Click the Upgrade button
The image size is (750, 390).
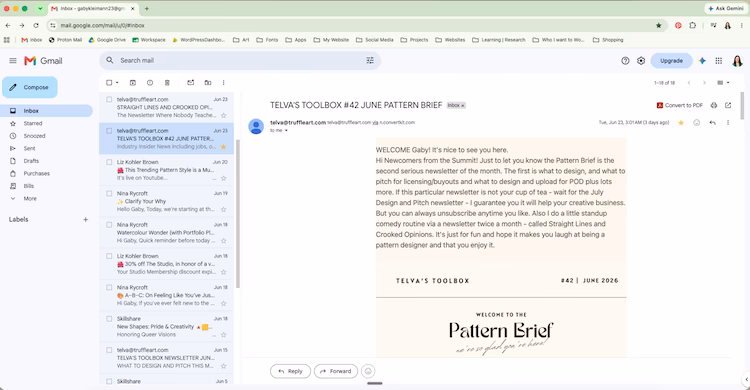[672, 61]
